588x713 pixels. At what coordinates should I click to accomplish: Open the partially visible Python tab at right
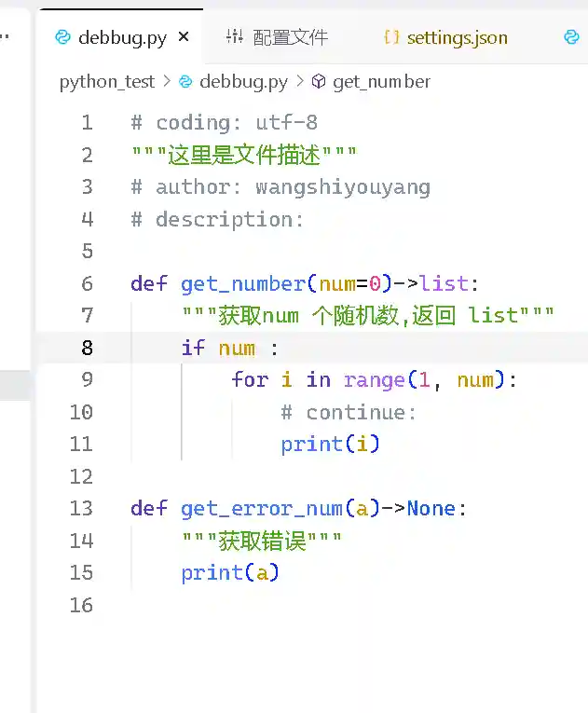(571, 37)
